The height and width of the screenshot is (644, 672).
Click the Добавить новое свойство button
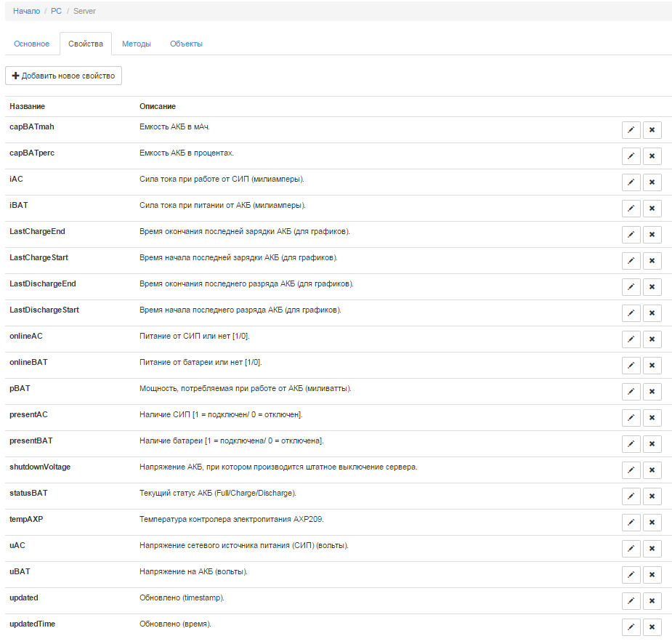[63, 76]
